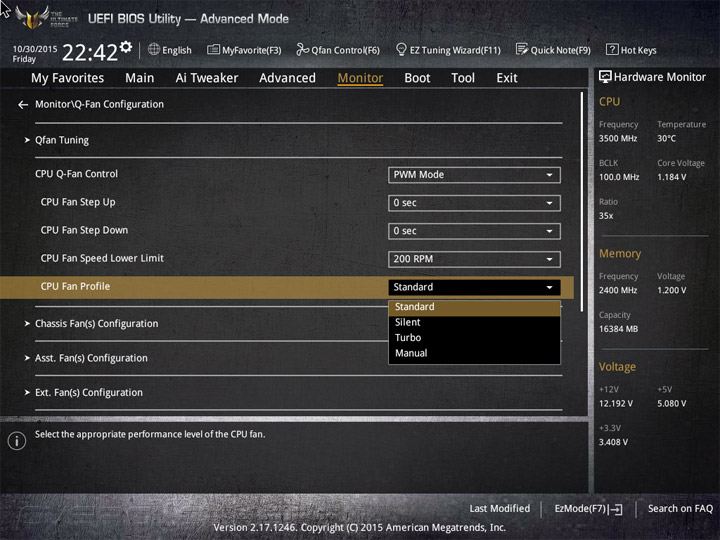Choose Silent fan profile
720x540 pixels.
click(x=474, y=322)
